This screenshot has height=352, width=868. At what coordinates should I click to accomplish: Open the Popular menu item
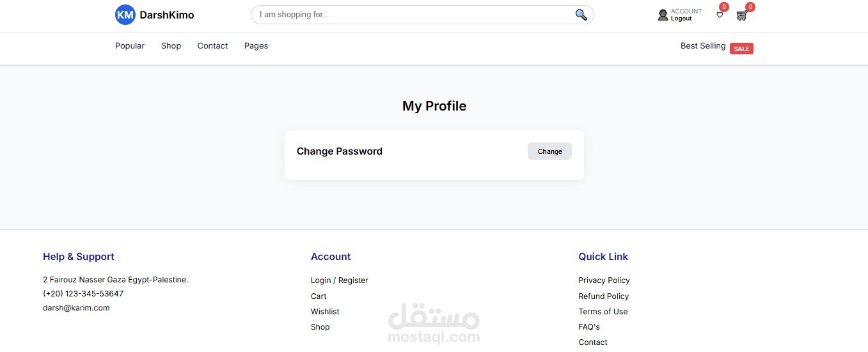(130, 46)
